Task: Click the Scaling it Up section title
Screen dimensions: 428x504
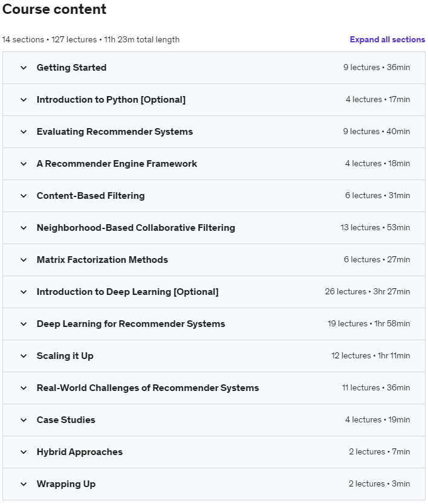Action: (65, 356)
